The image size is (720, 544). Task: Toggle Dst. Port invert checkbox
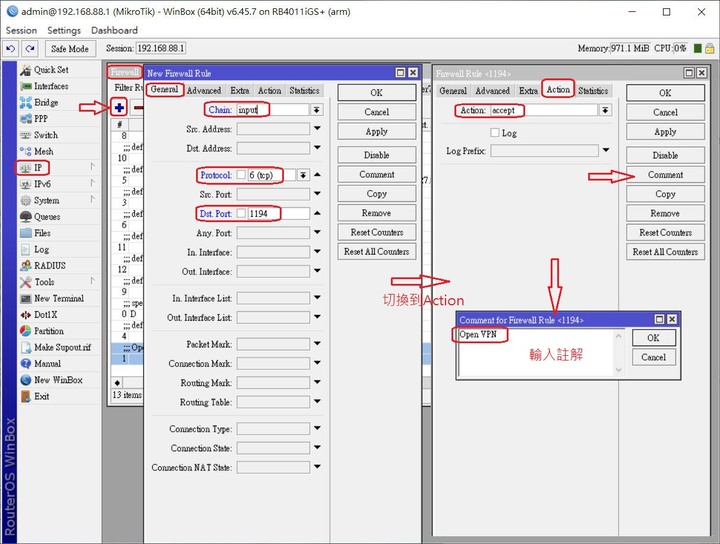(241, 213)
